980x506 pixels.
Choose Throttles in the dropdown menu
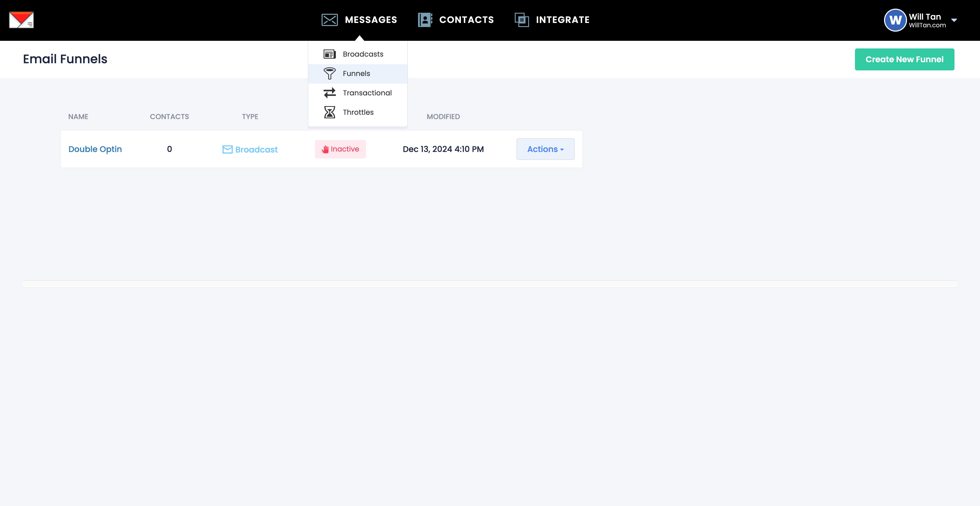point(358,112)
